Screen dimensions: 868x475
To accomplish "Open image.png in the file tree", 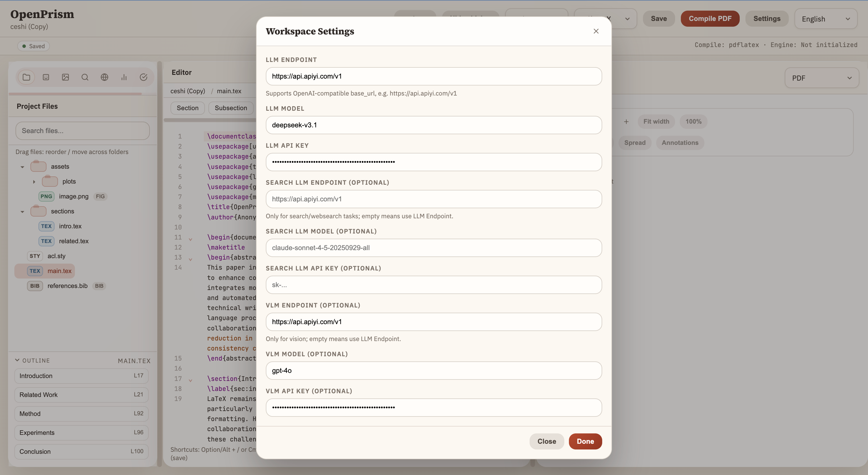I will pyautogui.click(x=73, y=196).
